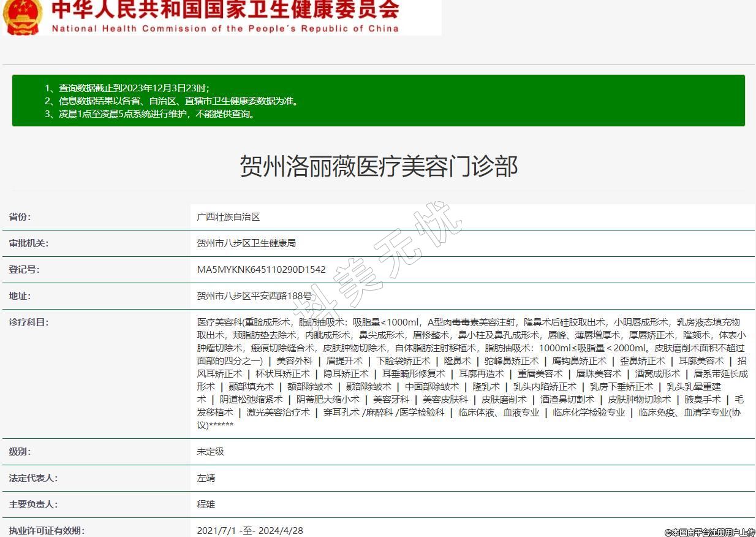Click the National Health Commission English subtitle
The width and height of the screenshot is (756, 537).
pos(225,28)
